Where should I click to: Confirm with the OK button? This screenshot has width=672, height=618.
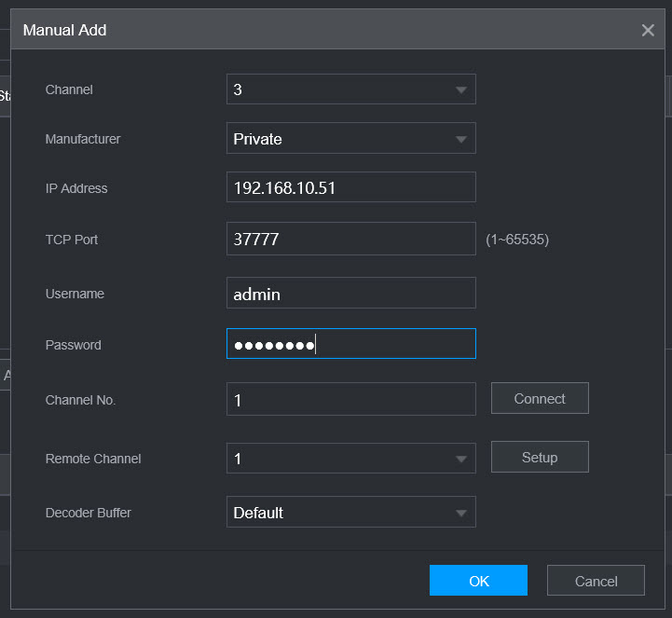(478, 581)
